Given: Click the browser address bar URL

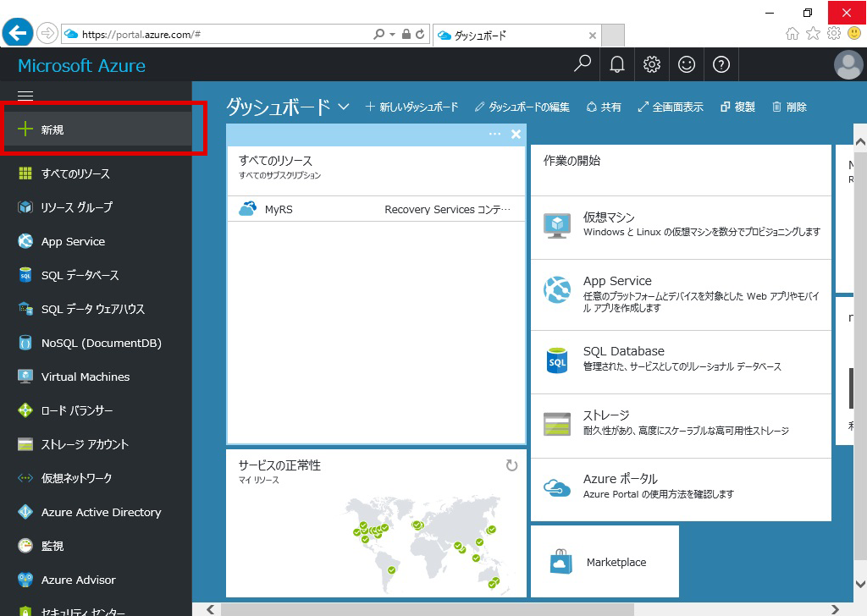Looking at the screenshot, I should click(x=141, y=34).
